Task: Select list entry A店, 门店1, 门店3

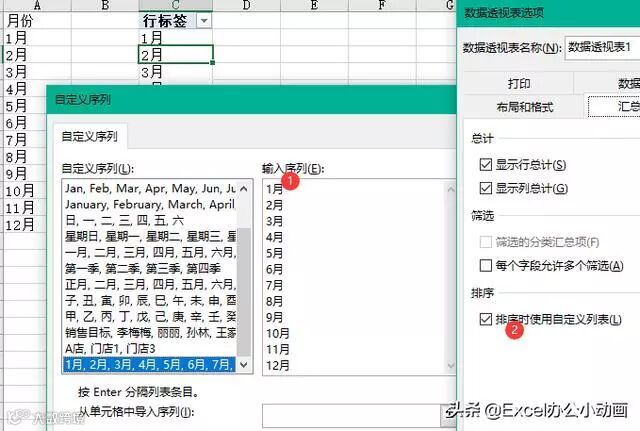Action: 150,349
